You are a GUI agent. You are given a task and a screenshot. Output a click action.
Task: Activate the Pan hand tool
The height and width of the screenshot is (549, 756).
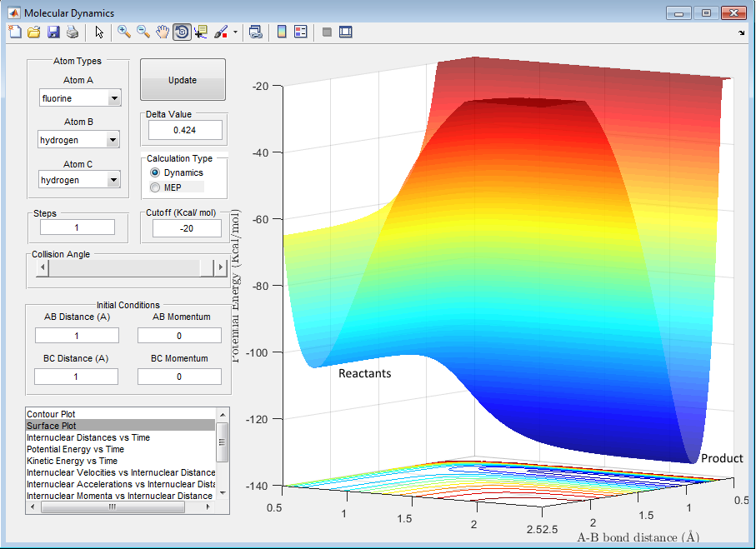(163, 32)
